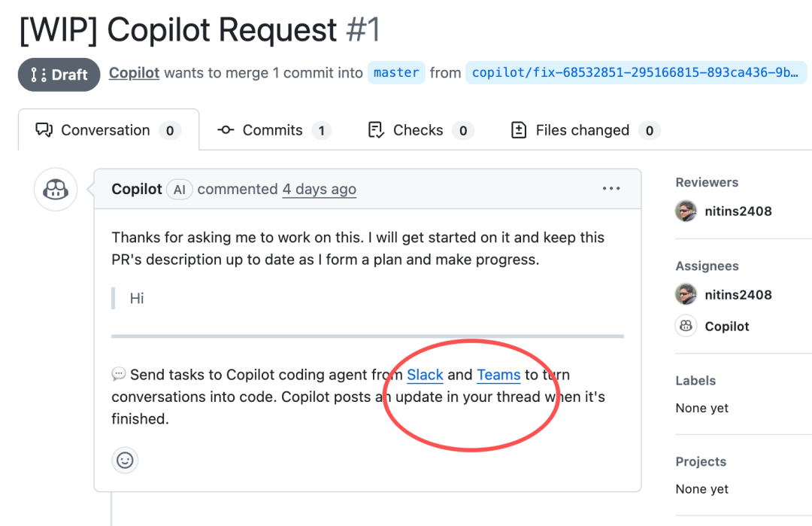Open the Projects section in the sidebar
Image resolution: width=812 pixels, height=526 pixels.
[x=701, y=461]
